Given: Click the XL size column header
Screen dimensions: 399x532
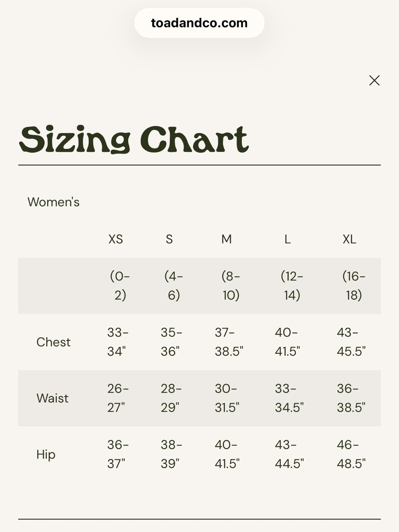Looking at the screenshot, I should pos(350,239).
